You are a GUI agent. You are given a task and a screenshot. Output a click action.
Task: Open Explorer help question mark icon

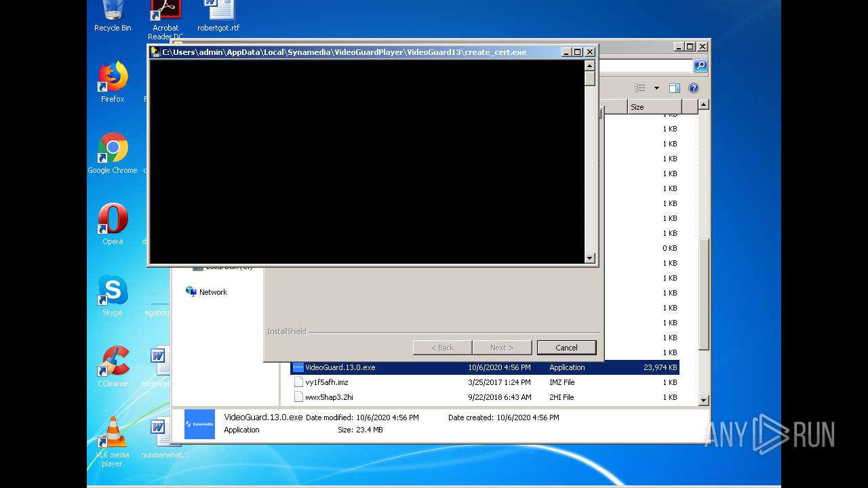pos(693,88)
